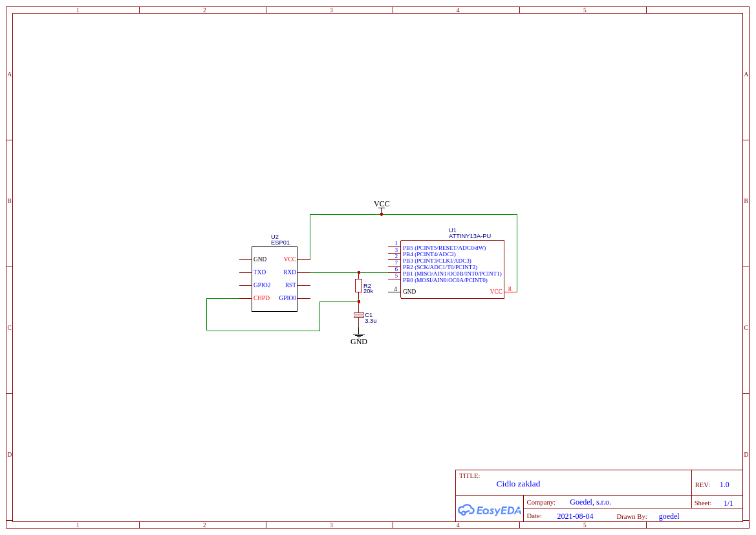This screenshot has height=535, width=756.
Task: Select the 3.3u capacitor value label
Action: [371, 321]
